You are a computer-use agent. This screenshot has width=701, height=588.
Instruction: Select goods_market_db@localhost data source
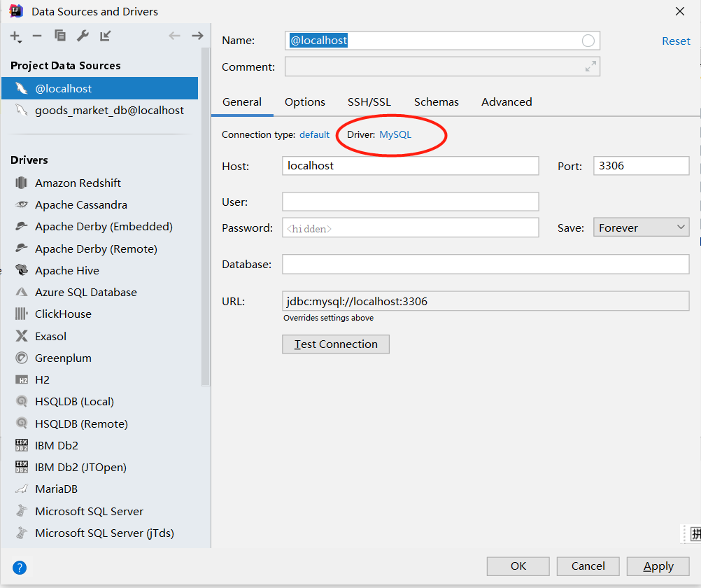(100, 110)
